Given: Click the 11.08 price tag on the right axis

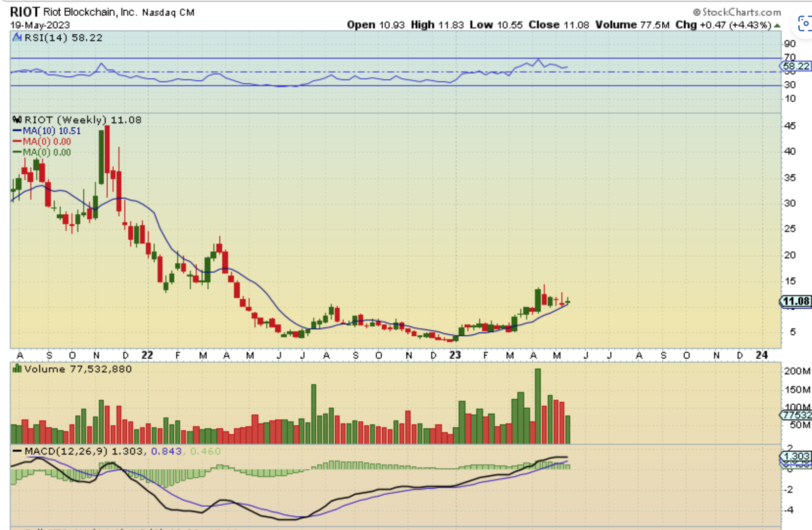Looking at the screenshot, I should pos(796,301).
